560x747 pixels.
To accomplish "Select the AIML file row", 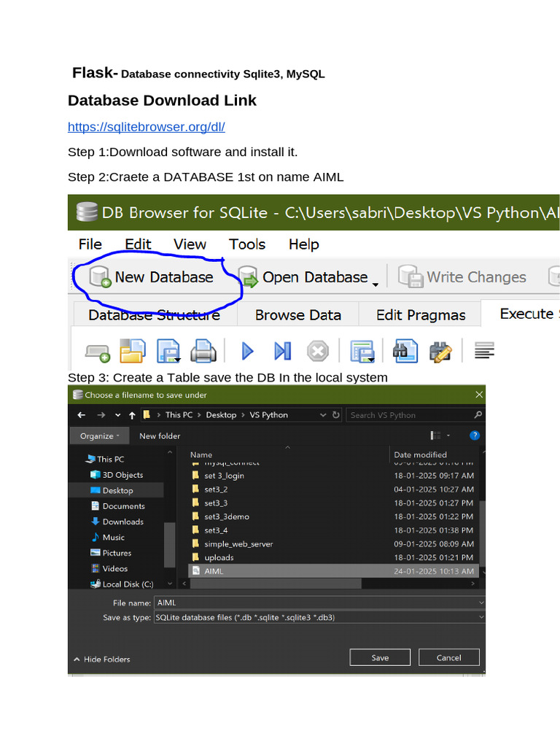I will tap(332, 570).
